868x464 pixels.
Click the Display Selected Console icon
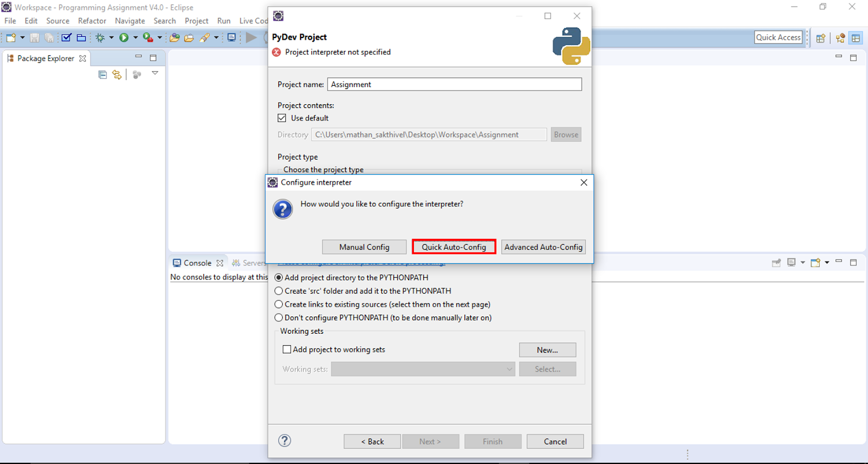point(792,263)
